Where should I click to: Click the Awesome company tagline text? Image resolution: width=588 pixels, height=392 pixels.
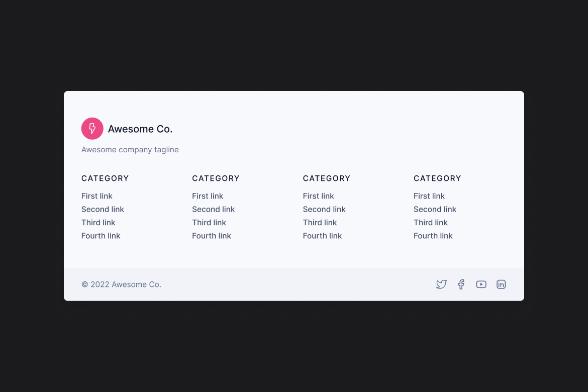pos(130,149)
